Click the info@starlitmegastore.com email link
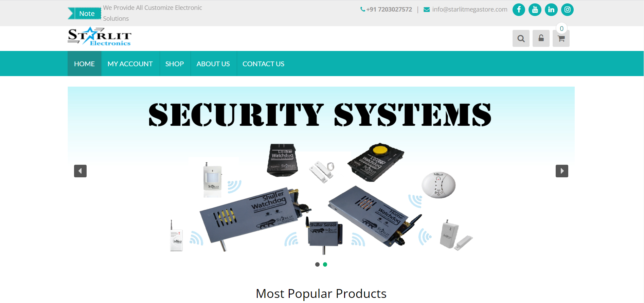The width and height of the screenshot is (644, 303). coord(465,10)
